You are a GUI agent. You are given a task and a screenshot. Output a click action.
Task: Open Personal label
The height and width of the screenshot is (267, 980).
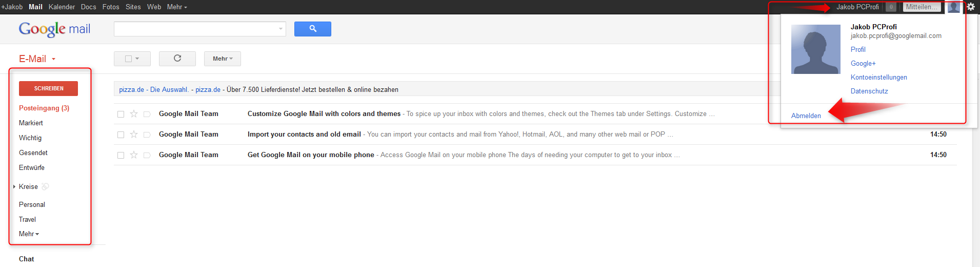(x=32, y=204)
